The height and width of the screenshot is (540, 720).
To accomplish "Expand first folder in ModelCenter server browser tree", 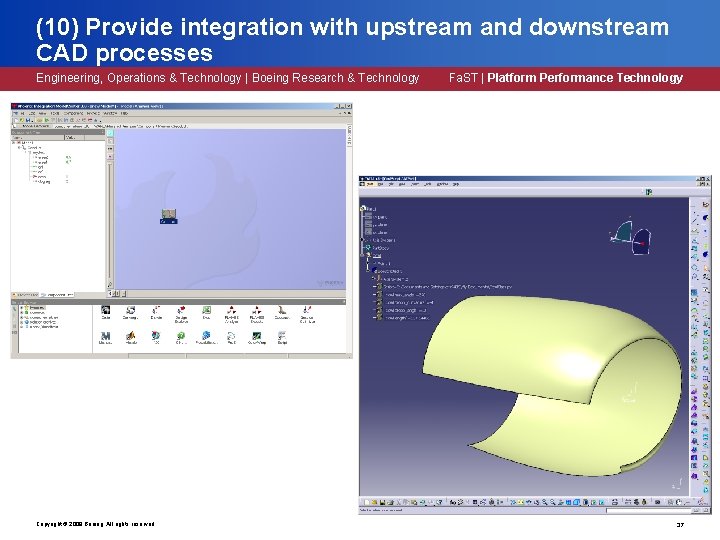I will pyautogui.click(x=22, y=308).
